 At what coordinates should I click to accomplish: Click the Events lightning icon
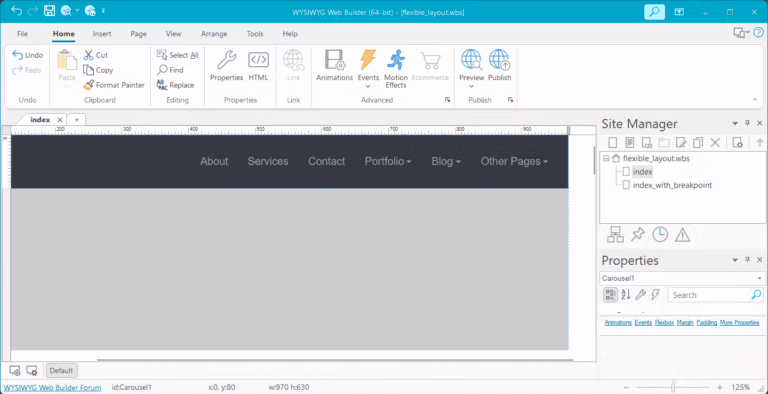pos(368,60)
